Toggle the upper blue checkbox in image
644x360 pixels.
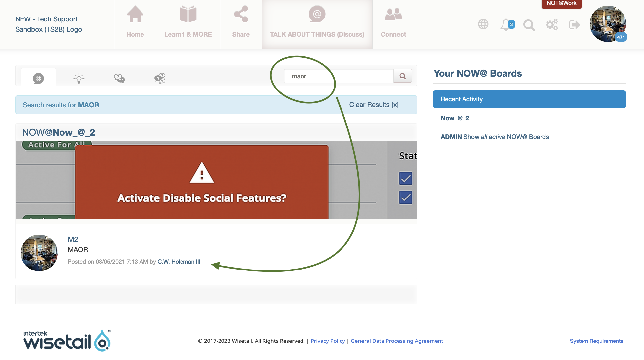pyautogui.click(x=405, y=179)
